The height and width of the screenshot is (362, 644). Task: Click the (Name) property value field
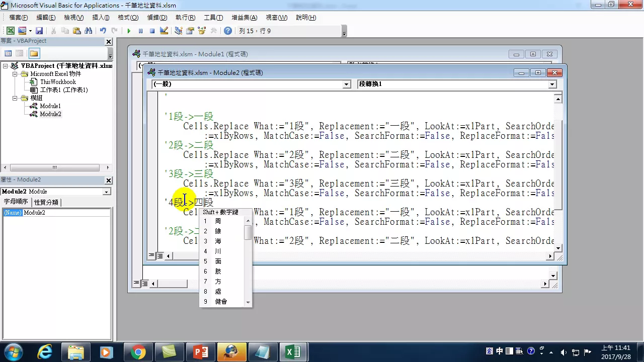point(66,213)
